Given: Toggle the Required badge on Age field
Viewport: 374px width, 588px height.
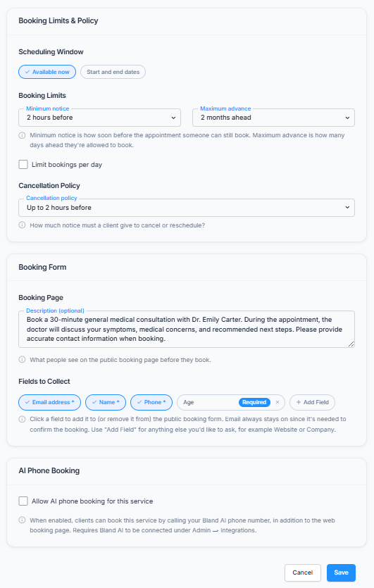Looking at the screenshot, I should pos(254,402).
